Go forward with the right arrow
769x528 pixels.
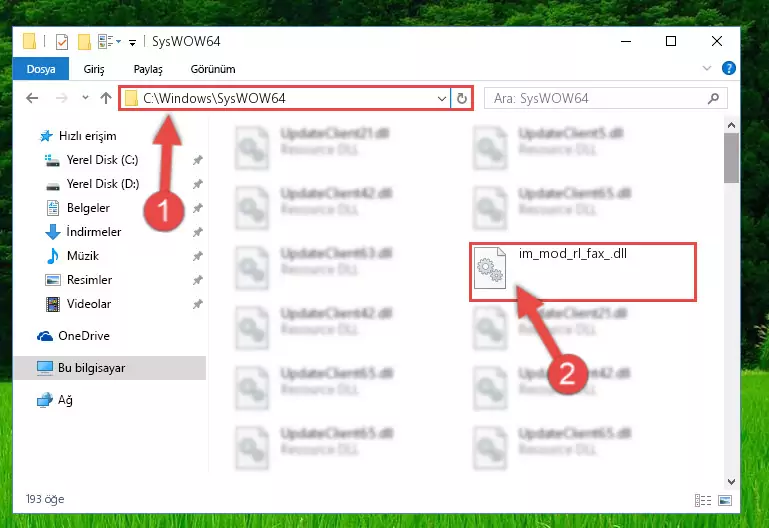point(61,98)
